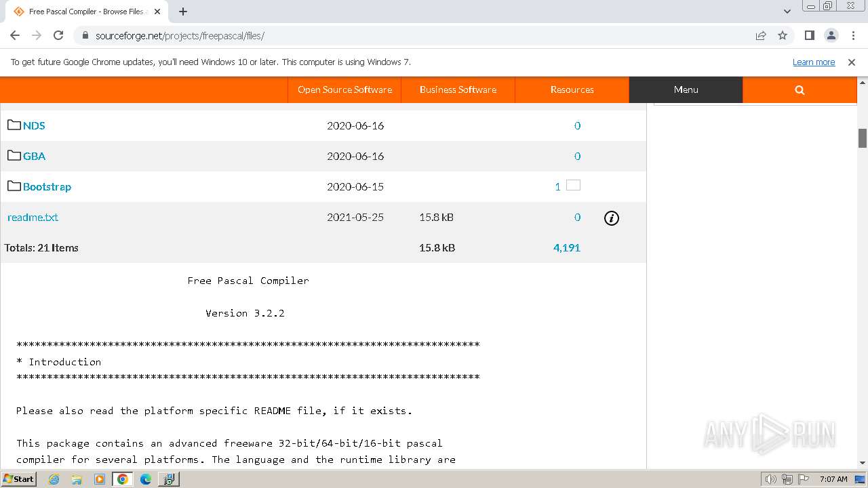
Task: Download readme.txt
Action: pos(33,217)
